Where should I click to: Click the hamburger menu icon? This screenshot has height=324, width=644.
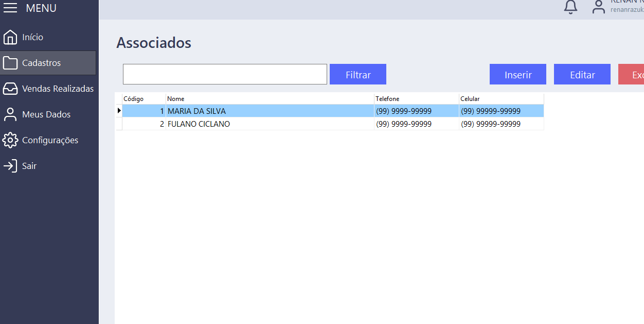tap(10, 8)
